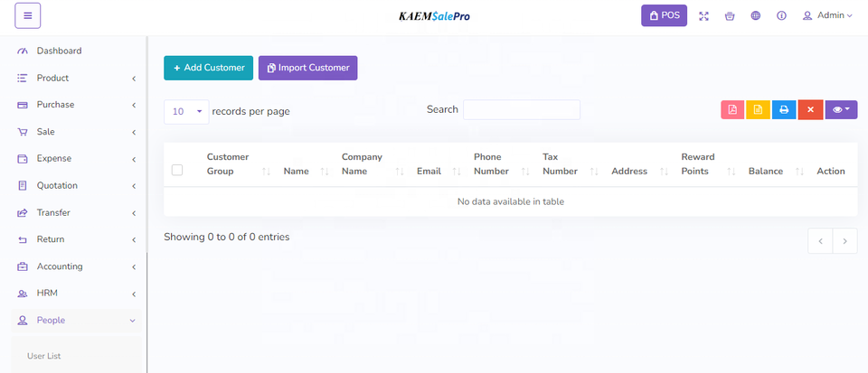Click the red delete X button
868x373 pixels.
pyautogui.click(x=810, y=109)
